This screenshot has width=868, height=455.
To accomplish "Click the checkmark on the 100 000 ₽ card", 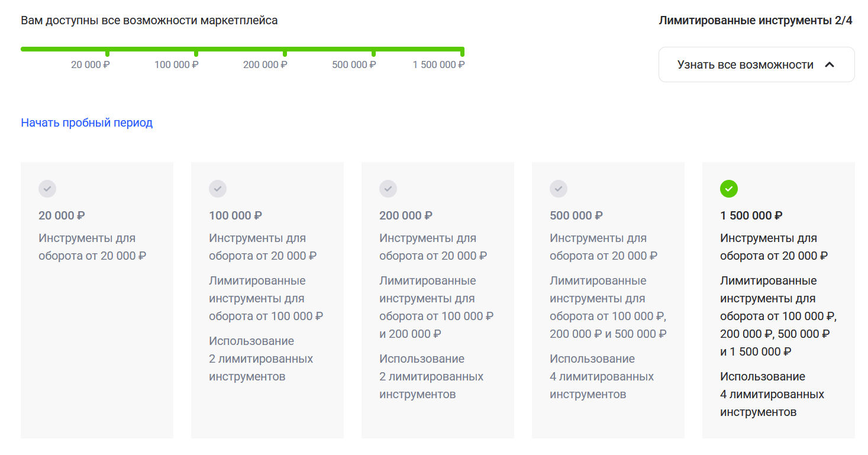I will tap(218, 189).
